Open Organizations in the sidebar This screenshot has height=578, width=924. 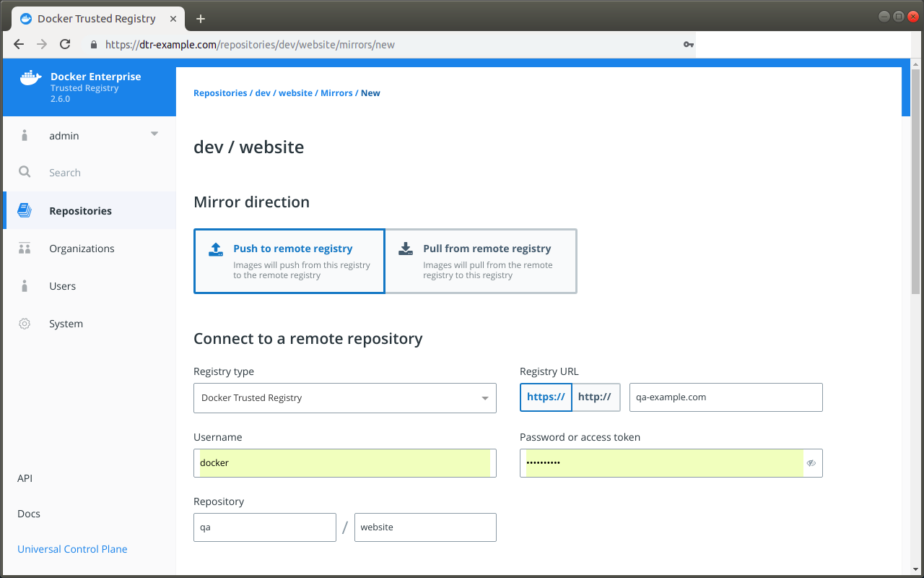coord(90,249)
